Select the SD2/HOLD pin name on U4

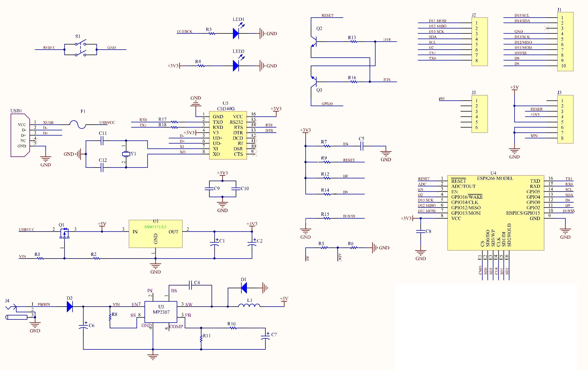coord(509,235)
